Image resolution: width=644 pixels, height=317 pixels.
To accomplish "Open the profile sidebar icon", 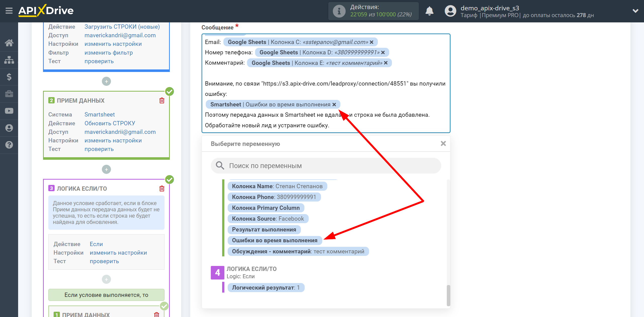I will coord(9,128).
